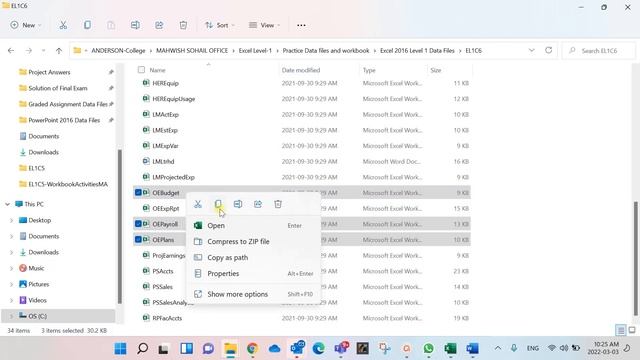Open Windows Start menu

(x=120, y=349)
